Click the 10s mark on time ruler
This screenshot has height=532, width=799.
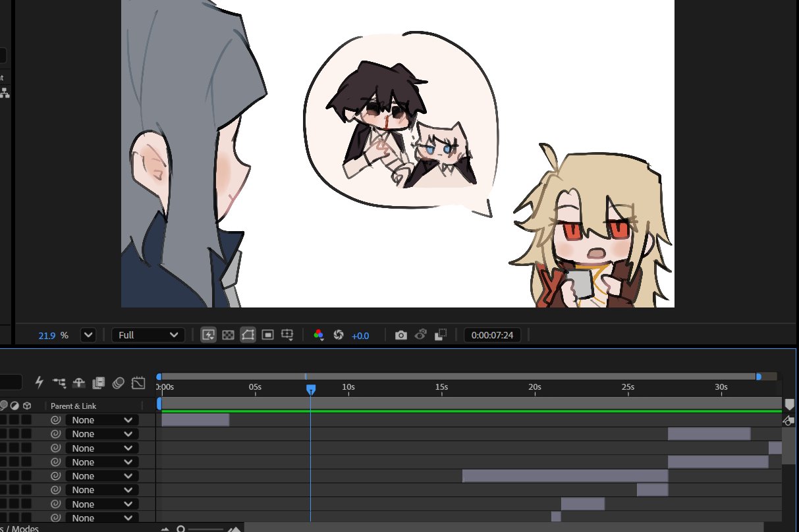point(348,386)
